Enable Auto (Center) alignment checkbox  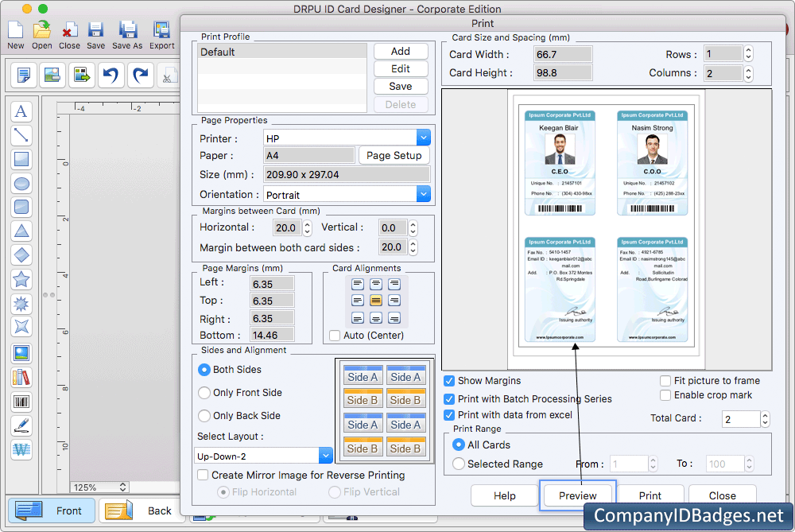click(x=335, y=336)
